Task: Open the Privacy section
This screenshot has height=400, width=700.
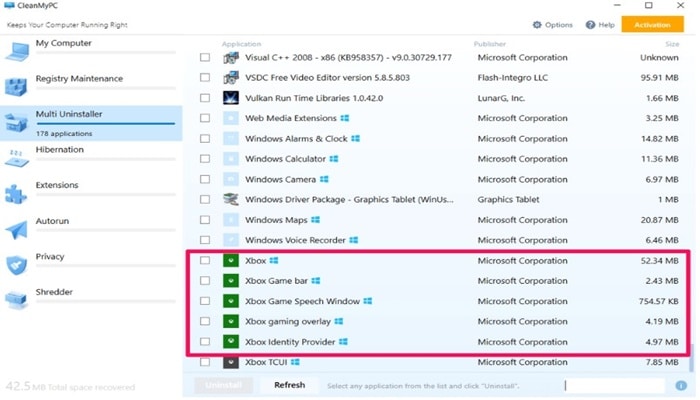Action: [91, 265]
